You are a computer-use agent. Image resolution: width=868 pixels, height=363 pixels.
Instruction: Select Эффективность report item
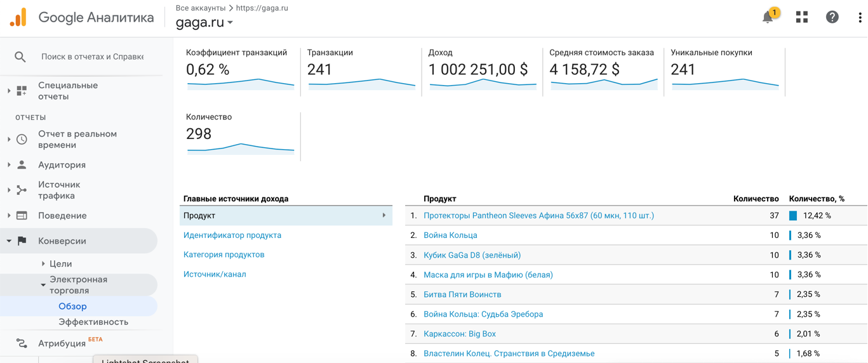(x=93, y=322)
